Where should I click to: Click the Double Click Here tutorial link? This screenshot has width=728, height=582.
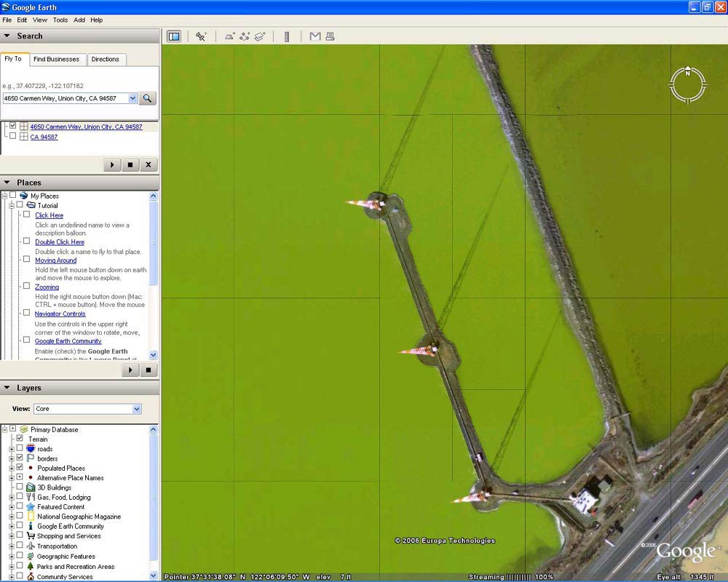(60, 242)
